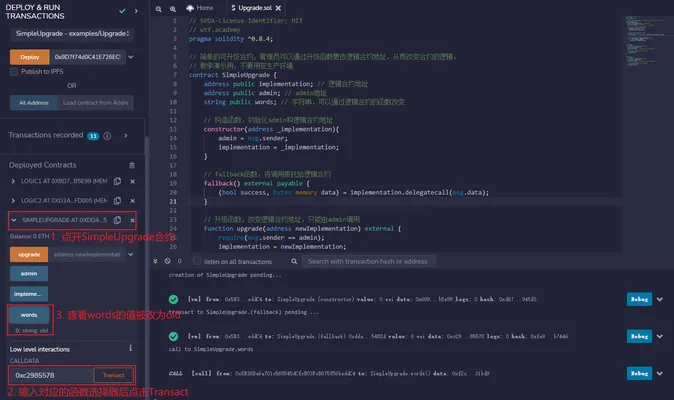Click the orange Deploy button
Viewport: 674px width, 400px height.
(x=30, y=57)
